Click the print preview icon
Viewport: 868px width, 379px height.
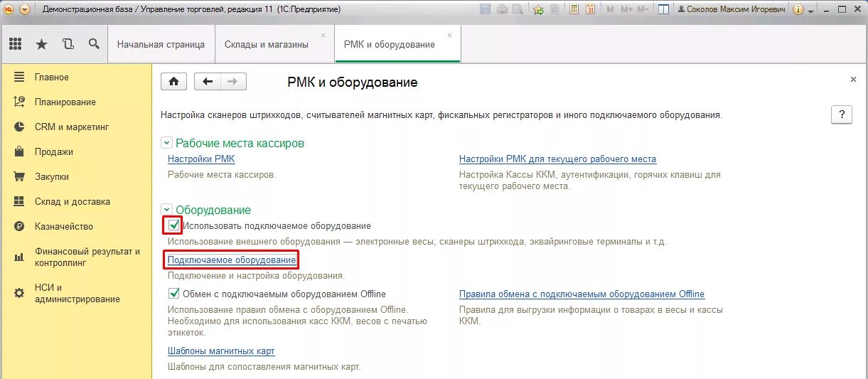click(518, 10)
